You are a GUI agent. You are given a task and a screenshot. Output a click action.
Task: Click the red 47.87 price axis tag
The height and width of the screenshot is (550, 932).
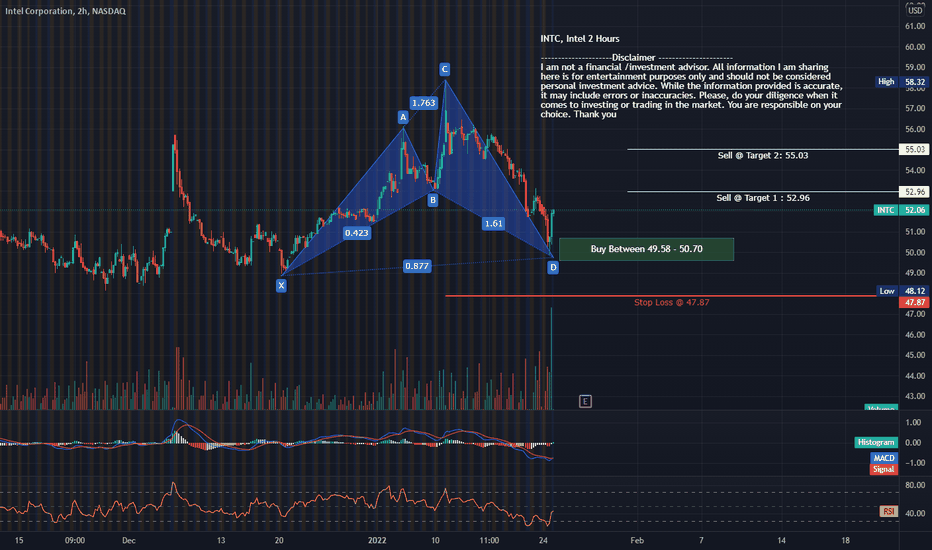(x=915, y=302)
